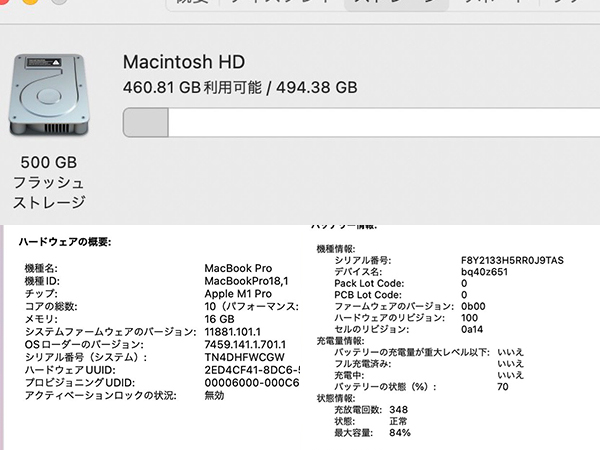Screen dimensions: 600x450
Task: Click the 'PCB Lot Code:' label
Action: [x=368, y=295]
